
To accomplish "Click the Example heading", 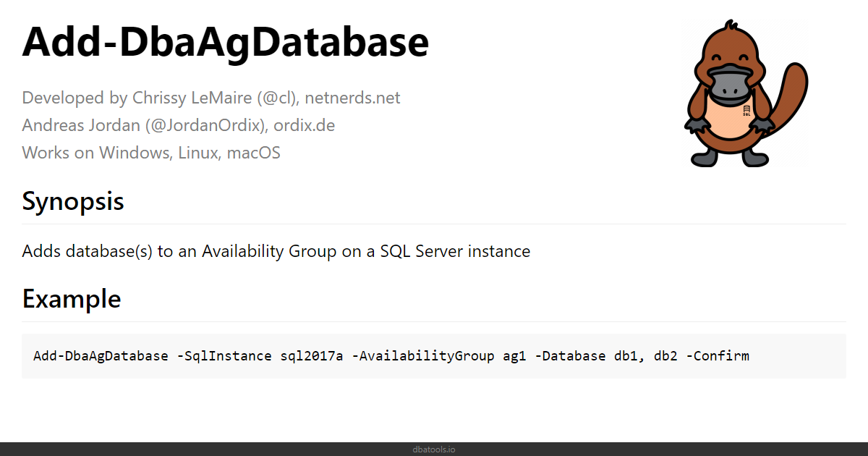I will [72, 298].
